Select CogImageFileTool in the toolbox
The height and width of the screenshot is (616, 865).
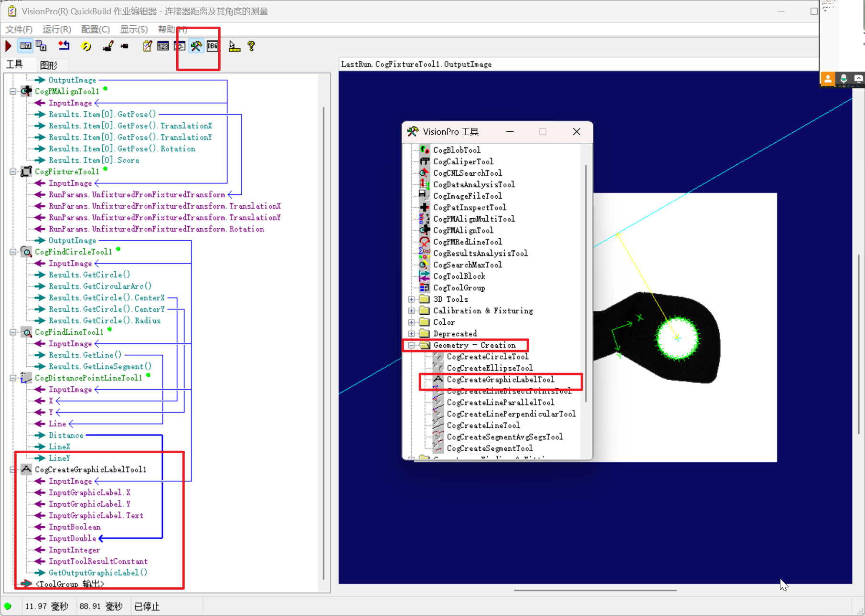click(467, 196)
